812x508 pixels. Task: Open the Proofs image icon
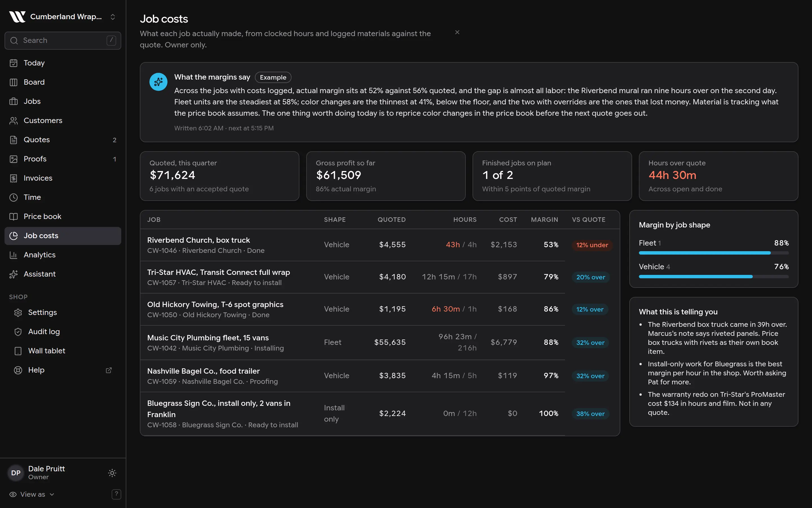14,159
